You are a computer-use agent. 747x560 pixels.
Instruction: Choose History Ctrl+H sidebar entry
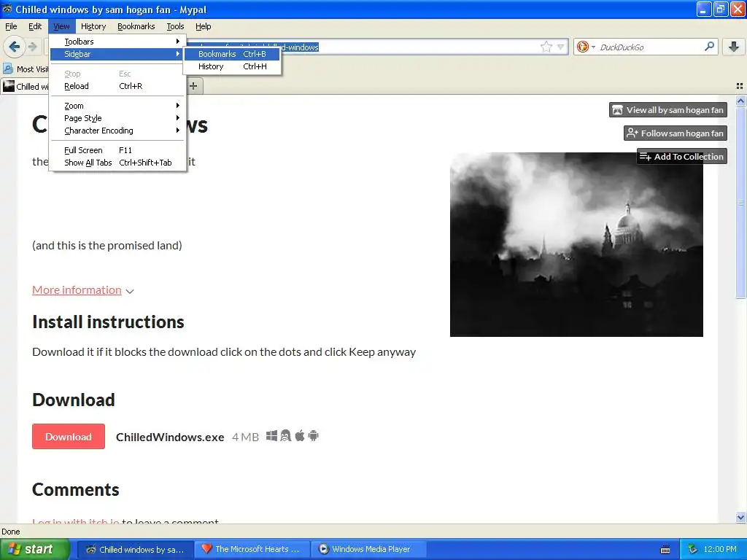click(x=232, y=66)
